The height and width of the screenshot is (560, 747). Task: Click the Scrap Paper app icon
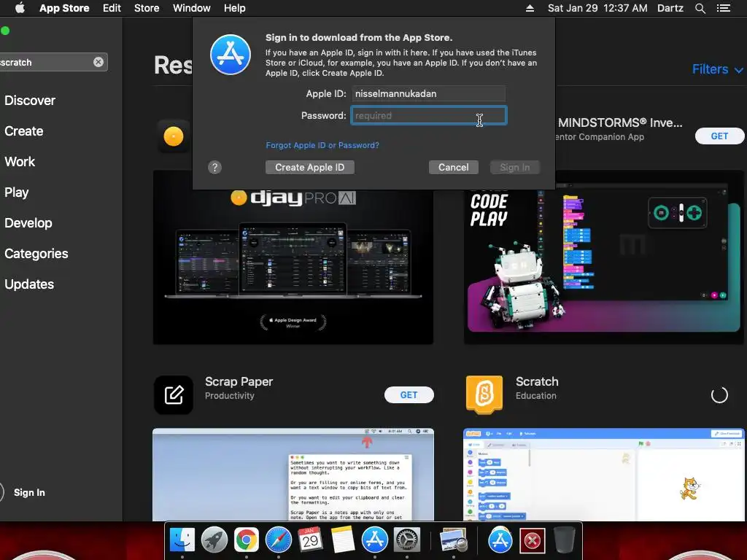[174, 394]
